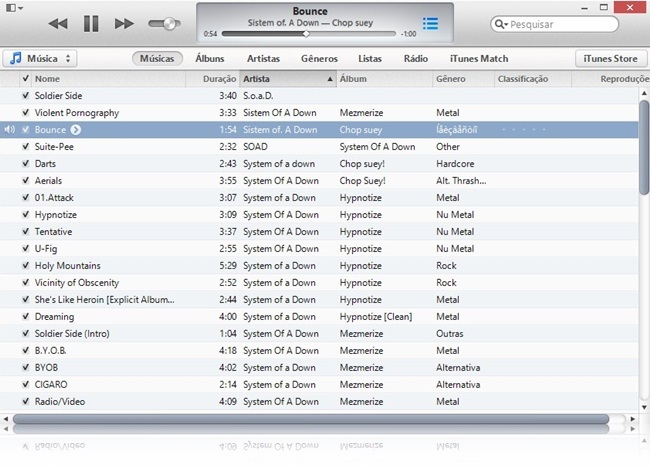Open the Listas tab
The image size is (650, 466).
point(370,58)
